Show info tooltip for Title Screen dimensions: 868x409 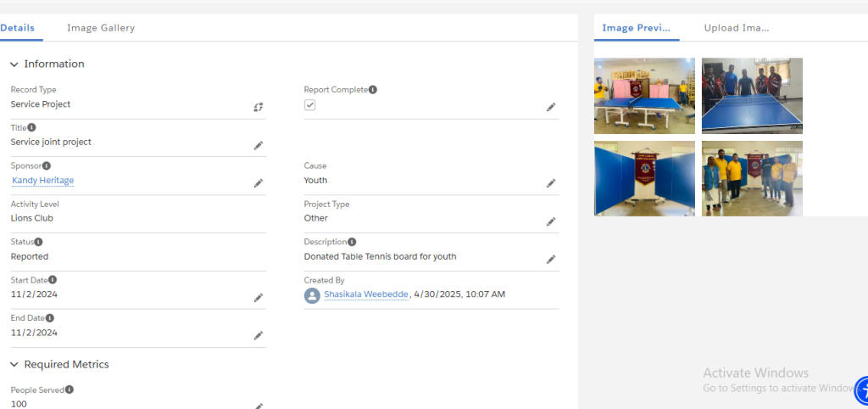tap(32, 127)
